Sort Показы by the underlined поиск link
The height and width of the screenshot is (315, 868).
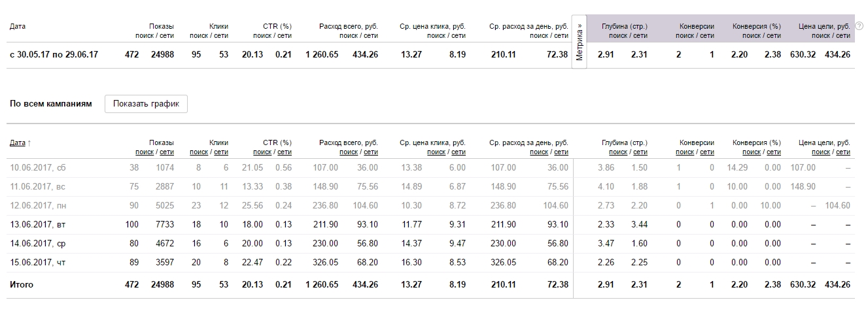(x=145, y=152)
